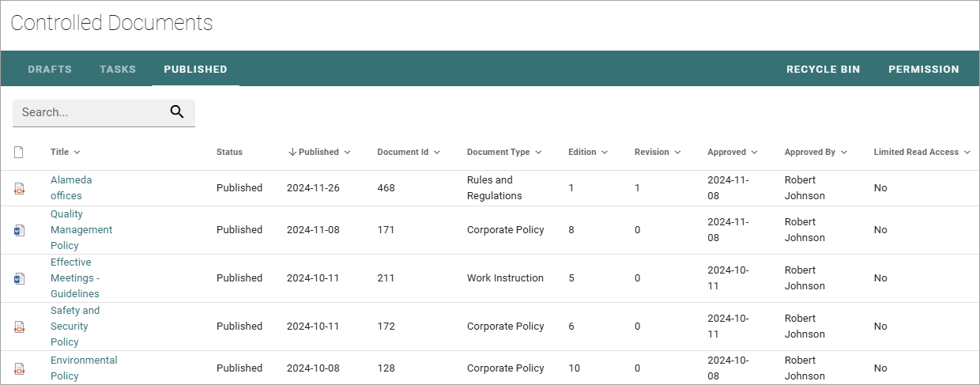Switch to the Drafts tab
Viewport: 980px width, 385px height.
point(50,69)
